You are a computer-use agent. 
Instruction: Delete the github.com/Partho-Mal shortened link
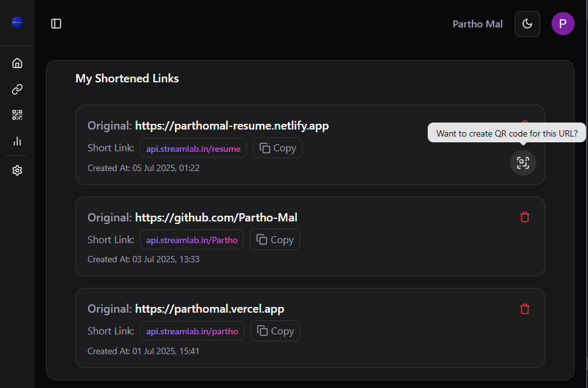click(525, 217)
